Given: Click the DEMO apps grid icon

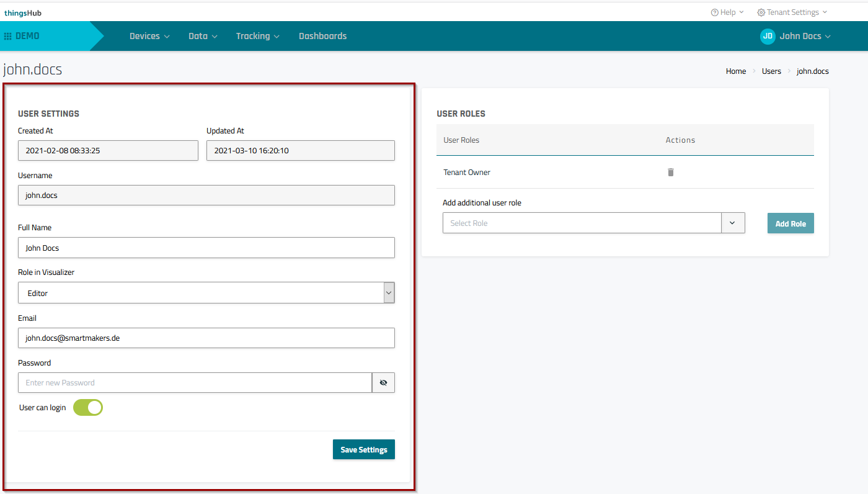Looking at the screenshot, I should click(x=8, y=36).
